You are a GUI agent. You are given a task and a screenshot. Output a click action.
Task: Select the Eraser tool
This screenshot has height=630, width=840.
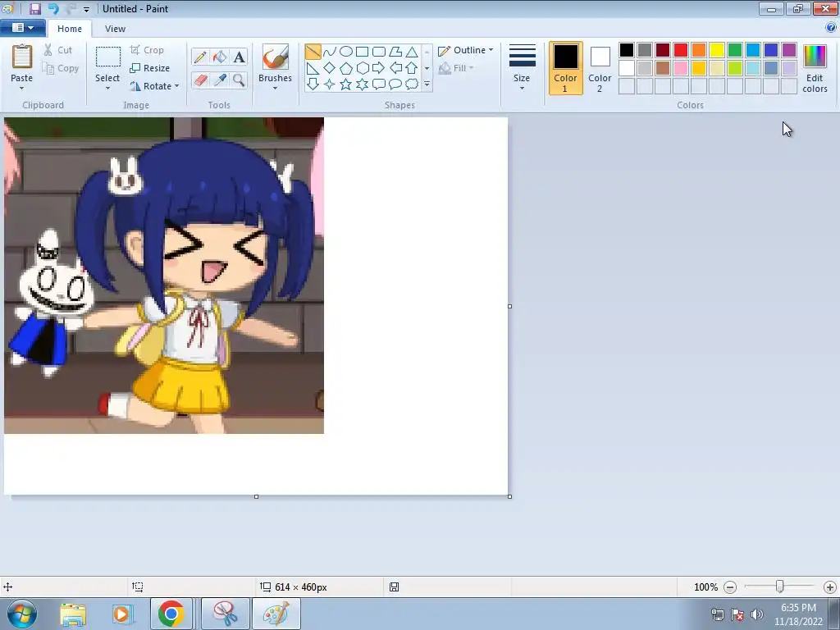pyautogui.click(x=200, y=80)
